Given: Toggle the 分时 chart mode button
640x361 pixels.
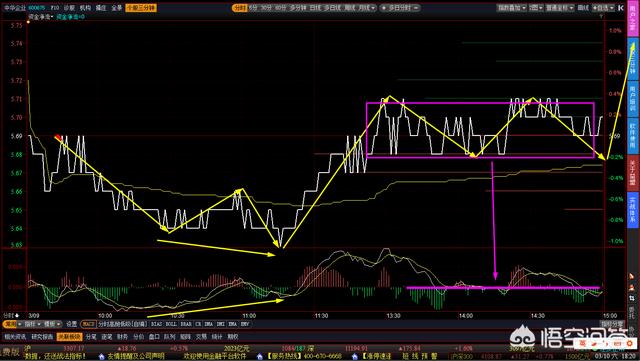Looking at the screenshot, I should [x=240, y=8].
